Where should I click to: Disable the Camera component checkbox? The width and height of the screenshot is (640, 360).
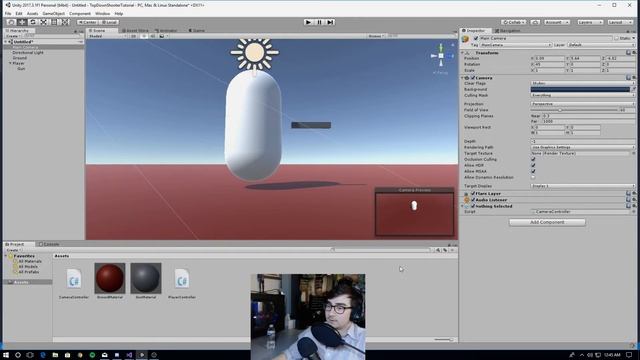click(473, 78)
